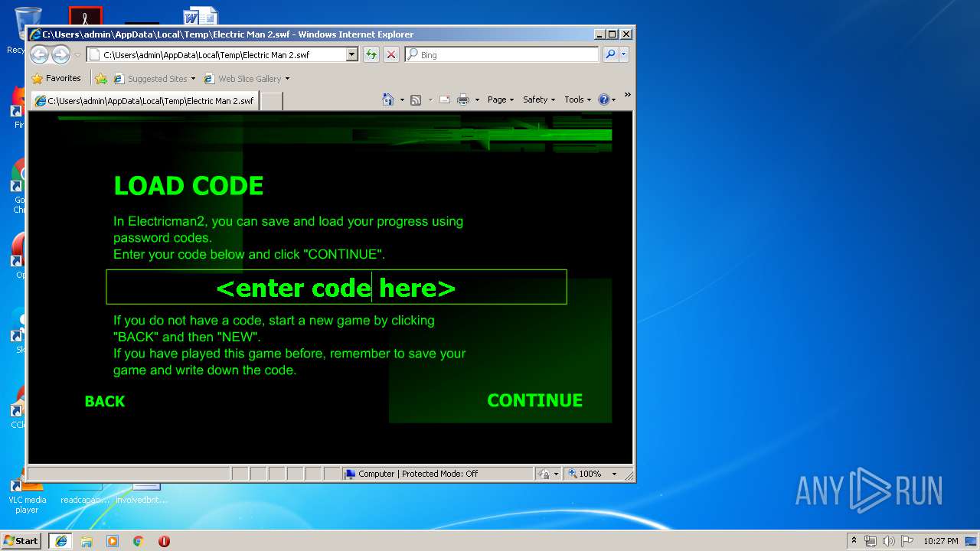The image size is (980, 551).
Task: Stop loading with the red X icon
Action: click(390, 54)
